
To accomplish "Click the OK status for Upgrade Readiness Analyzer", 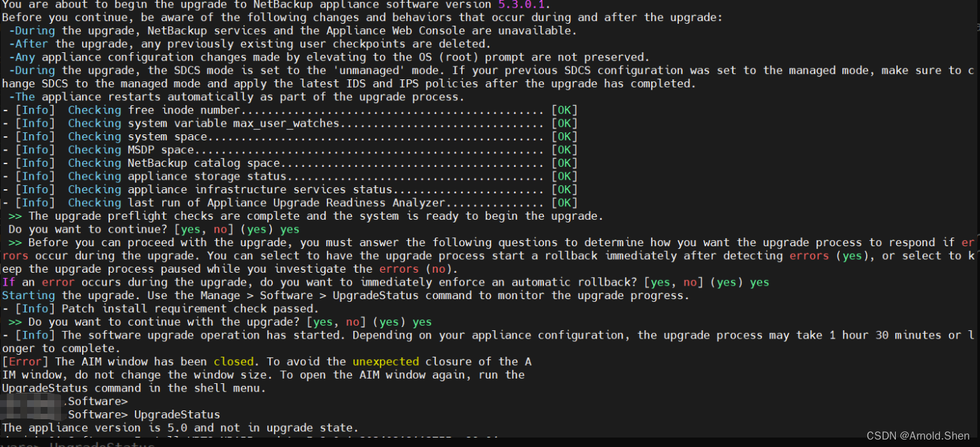I will (x=564, y=203).
